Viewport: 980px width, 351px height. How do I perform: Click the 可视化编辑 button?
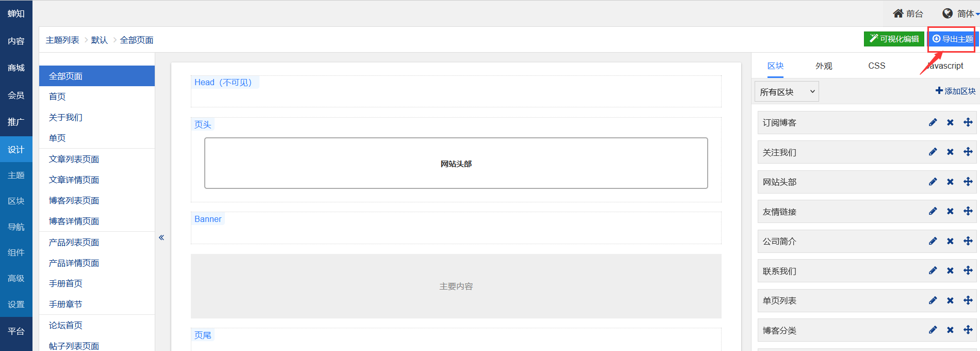[x=894, y=39]
